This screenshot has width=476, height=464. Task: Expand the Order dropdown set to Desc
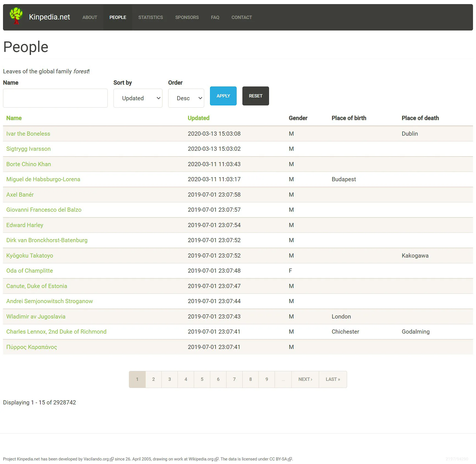[186, 98]
